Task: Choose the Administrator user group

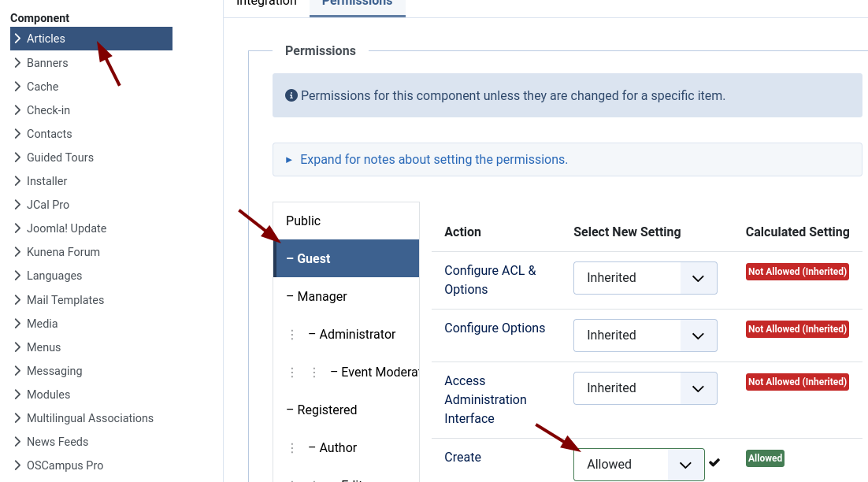Action: pos(357,335)
